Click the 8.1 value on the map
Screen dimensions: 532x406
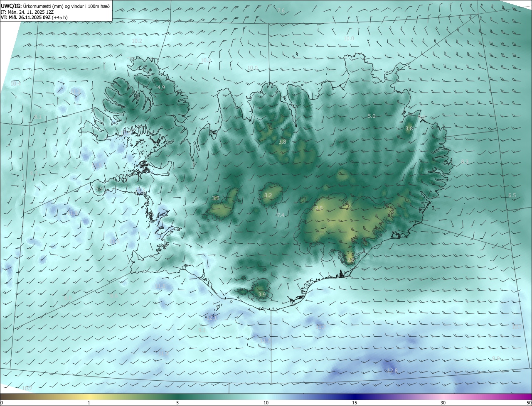coord(38,117)
